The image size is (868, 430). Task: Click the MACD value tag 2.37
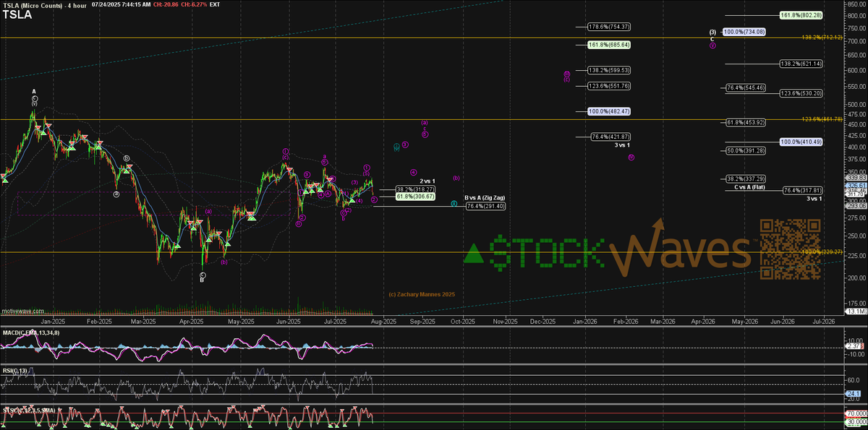pyautogui.click(x=855, y=345)
